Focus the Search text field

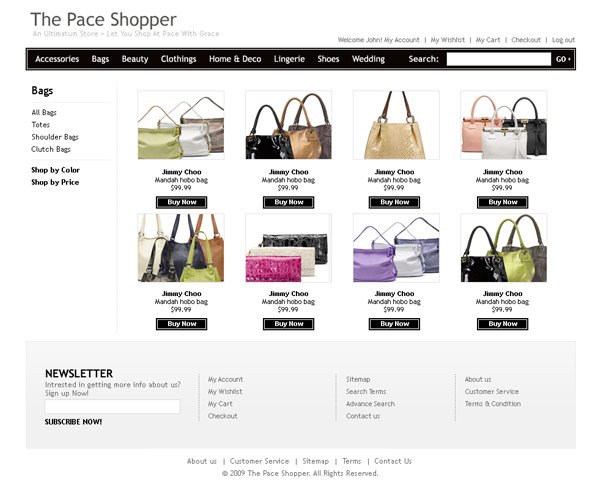tap(499, 59)
